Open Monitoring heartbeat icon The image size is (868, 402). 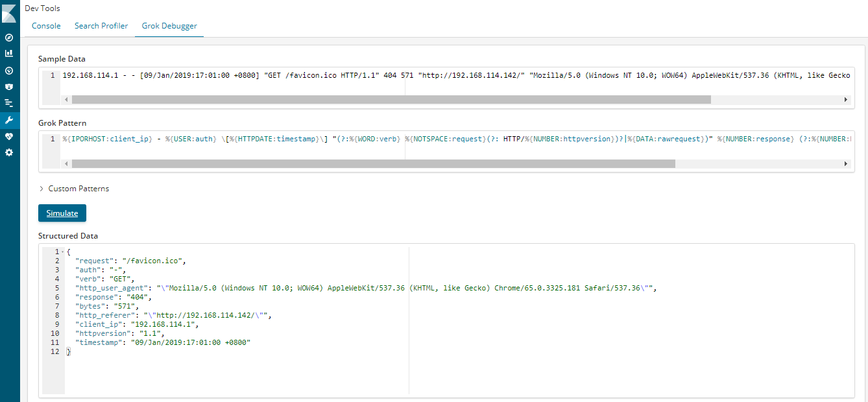[9, 136]
